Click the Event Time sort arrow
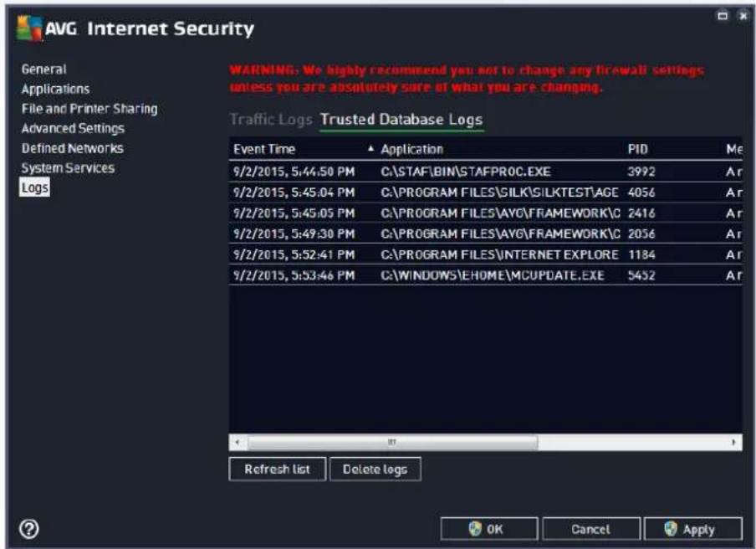 coord(370,149)
